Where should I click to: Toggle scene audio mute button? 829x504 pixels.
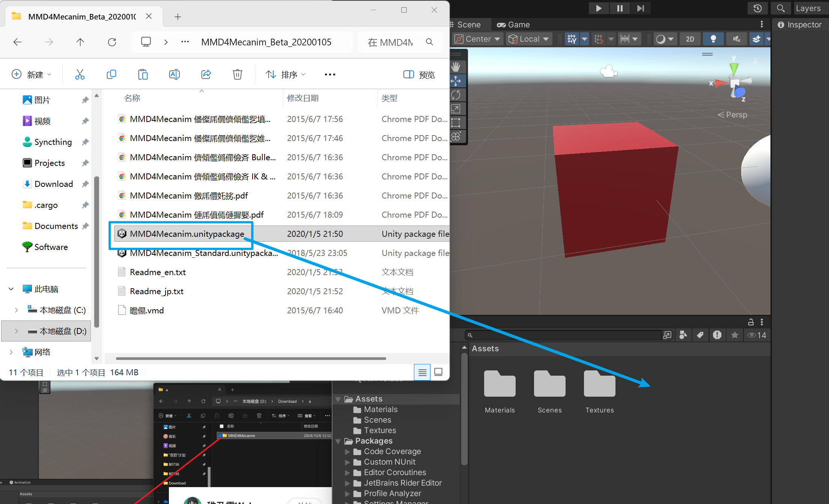coord(736,39)
